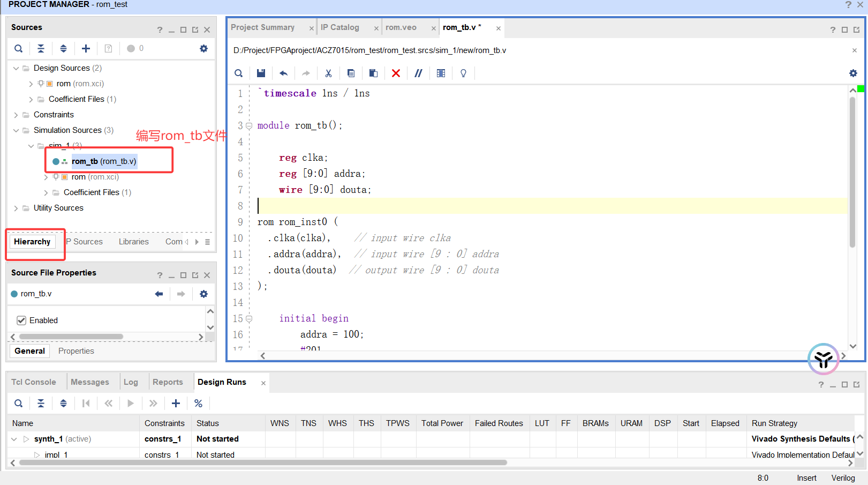Viewport: 868px width, 485px height.
Task: Launch selected runs with play icon
Action: point(131,404)
